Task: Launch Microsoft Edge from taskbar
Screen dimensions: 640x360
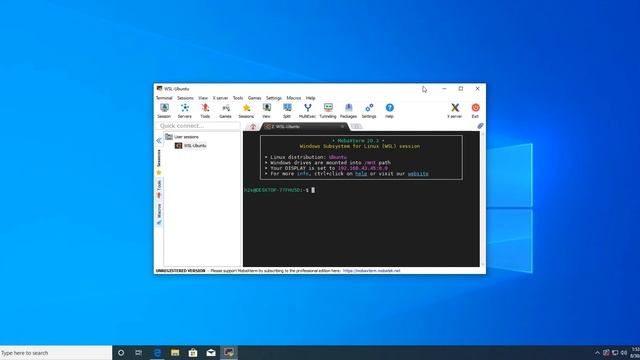Action: [x=157, y=353]
